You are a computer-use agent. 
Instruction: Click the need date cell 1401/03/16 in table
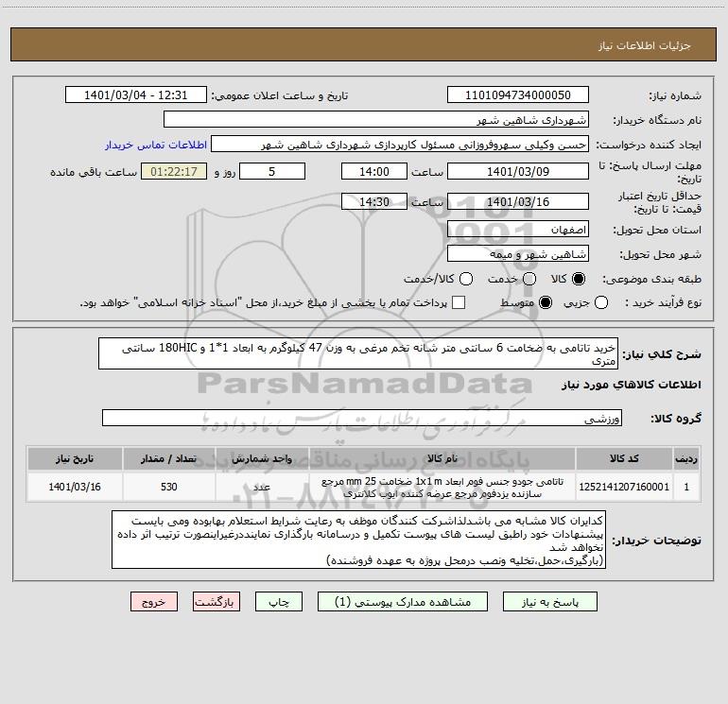tap(75, 487)
